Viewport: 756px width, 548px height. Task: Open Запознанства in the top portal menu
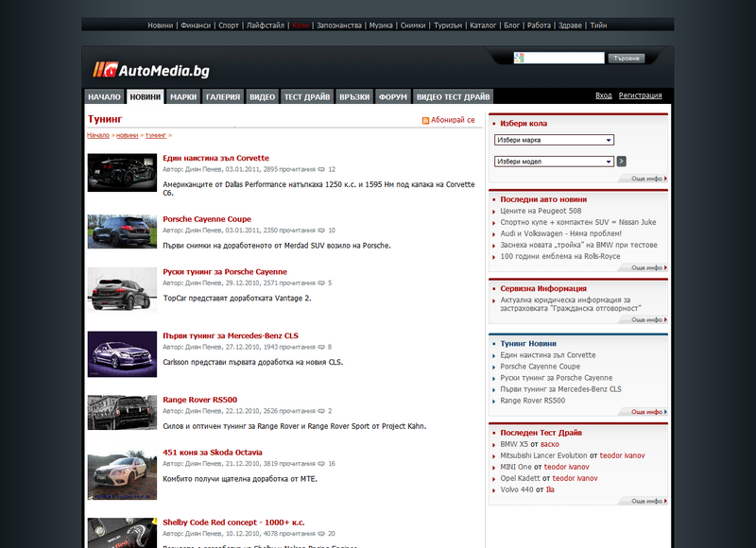pos(339,26)
